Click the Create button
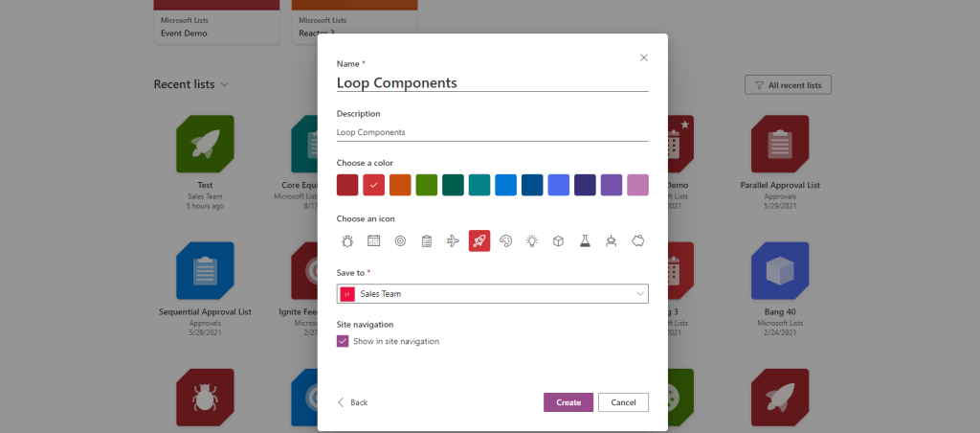This screenshot has width=980, height=433. (x=568, y=402)
